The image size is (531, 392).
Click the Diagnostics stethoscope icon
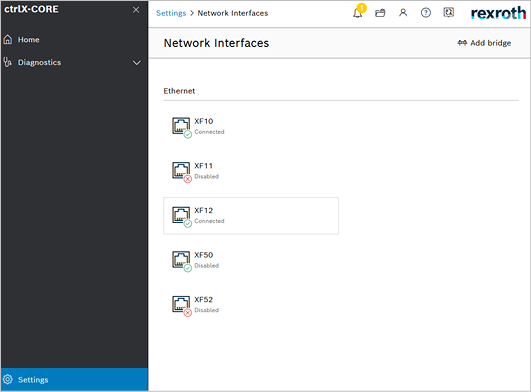pos(7,62)
